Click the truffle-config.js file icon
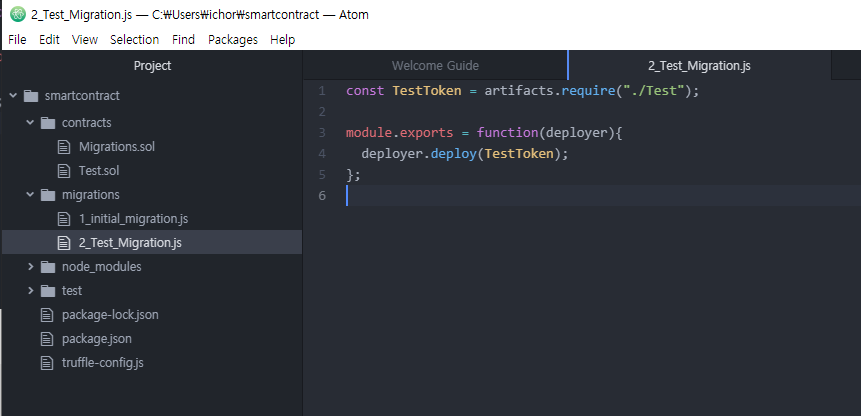 [x=47, y=363]
